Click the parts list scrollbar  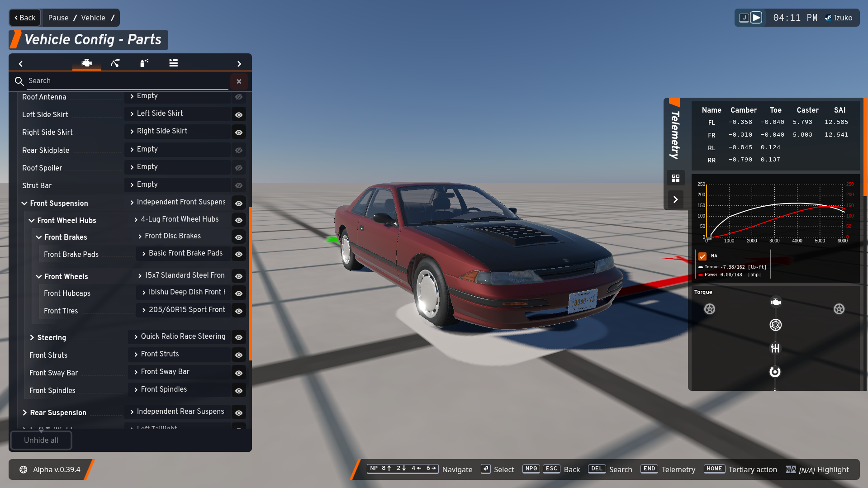point(250,284)
